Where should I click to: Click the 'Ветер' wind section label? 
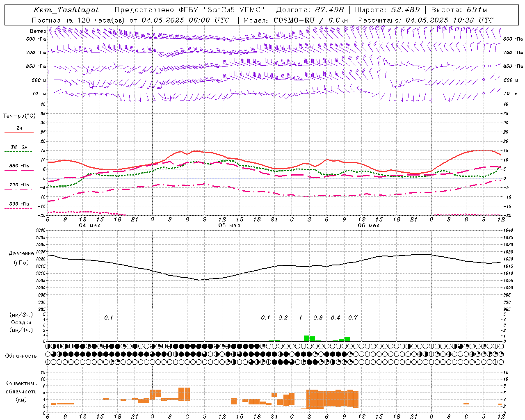point(38,31)
